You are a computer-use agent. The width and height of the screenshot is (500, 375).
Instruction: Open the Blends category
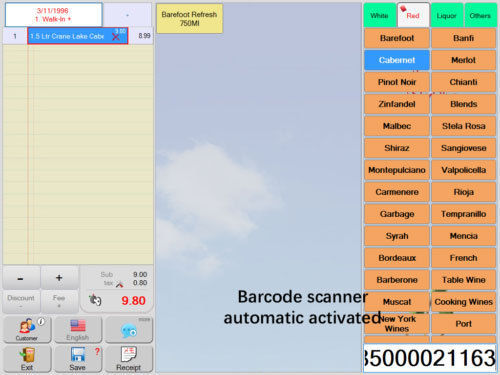tap(464, 104)
